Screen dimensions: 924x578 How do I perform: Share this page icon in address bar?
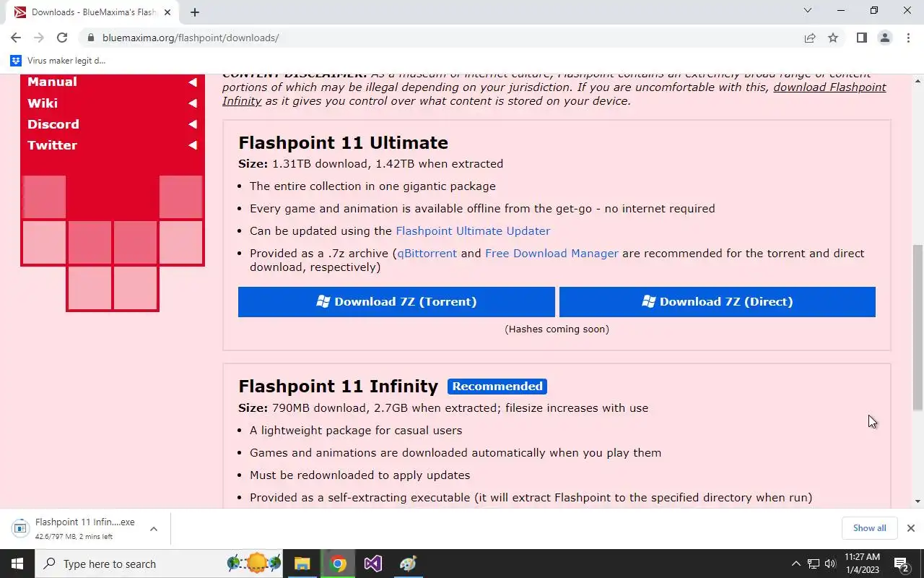tap(810, 38)
